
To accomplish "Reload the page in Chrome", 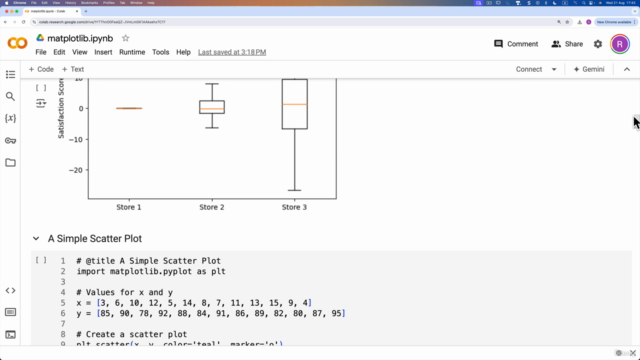I will pyautogui.click(x=23, y=22).
